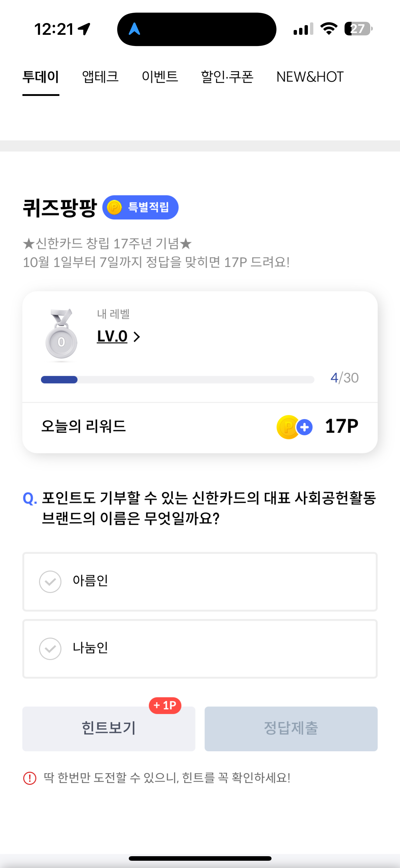
Task: Open the 이벤트 tab
Action: (160, 77)
